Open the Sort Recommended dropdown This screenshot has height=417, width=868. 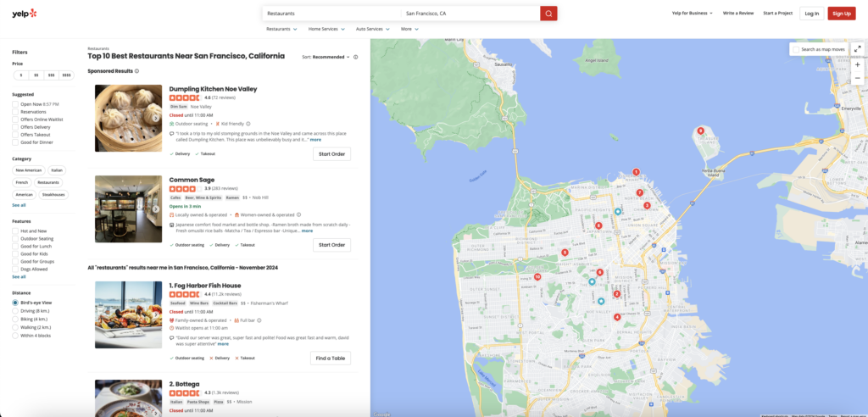[331, 57]
